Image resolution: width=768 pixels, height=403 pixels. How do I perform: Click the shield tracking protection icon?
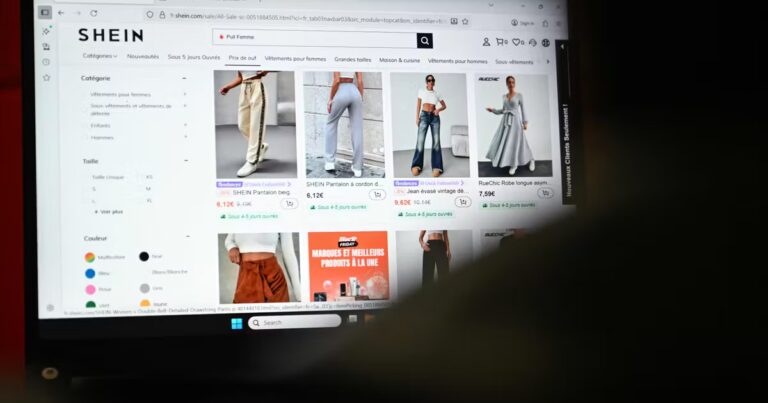coord(150,15)
